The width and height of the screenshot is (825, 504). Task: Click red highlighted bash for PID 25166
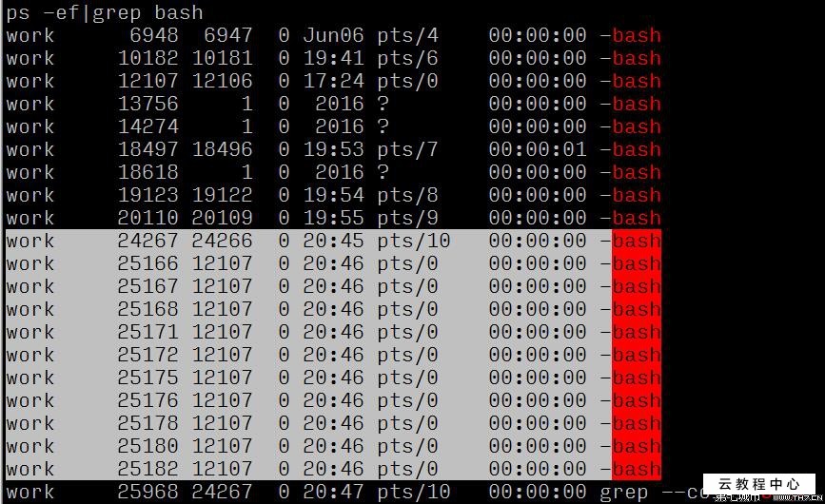pos(636,263)
